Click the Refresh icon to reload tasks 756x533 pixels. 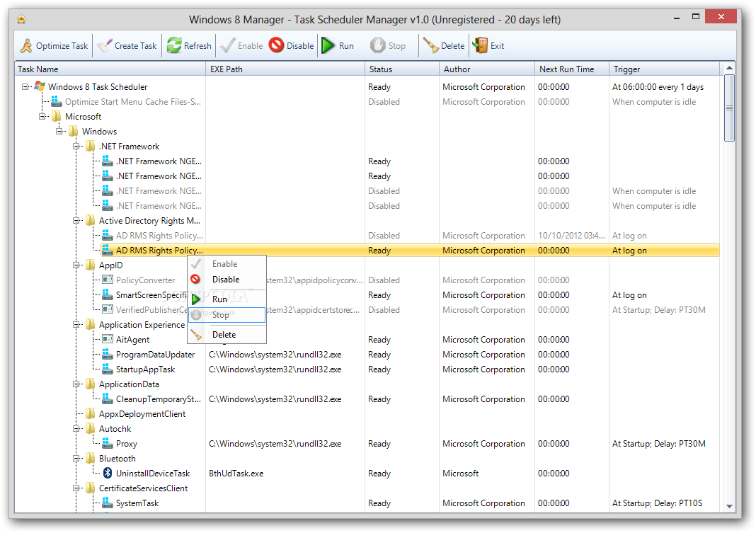[x=173, y=45]
